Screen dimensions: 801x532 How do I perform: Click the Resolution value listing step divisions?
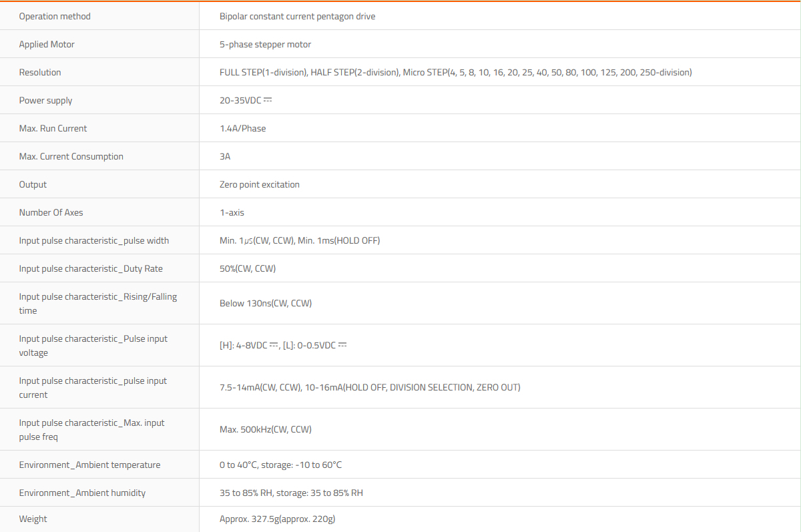455,72
